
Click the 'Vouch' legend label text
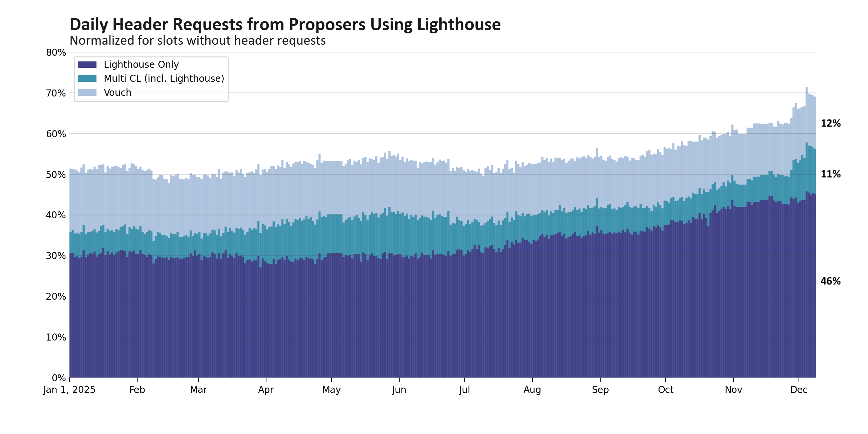(117, 92)
